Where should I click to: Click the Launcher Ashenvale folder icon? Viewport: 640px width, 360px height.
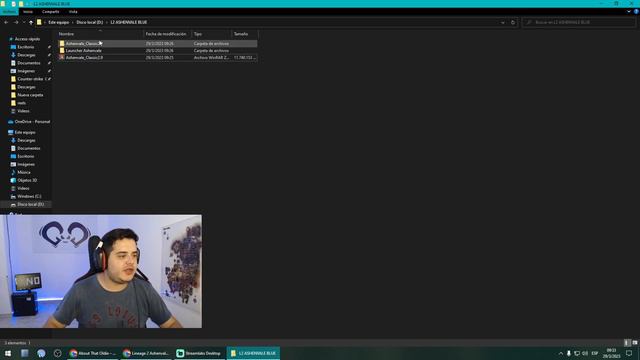(x=62, y=51)
